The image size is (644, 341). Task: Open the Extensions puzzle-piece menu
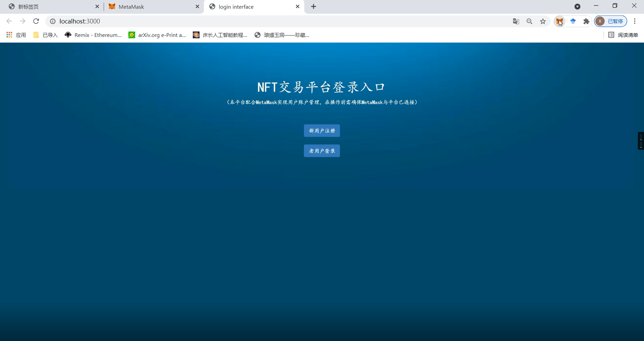[x=586, y=21]
